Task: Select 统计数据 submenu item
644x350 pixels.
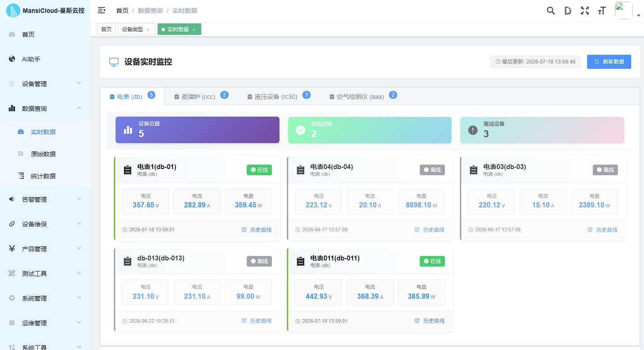Action: coord(45,176)
